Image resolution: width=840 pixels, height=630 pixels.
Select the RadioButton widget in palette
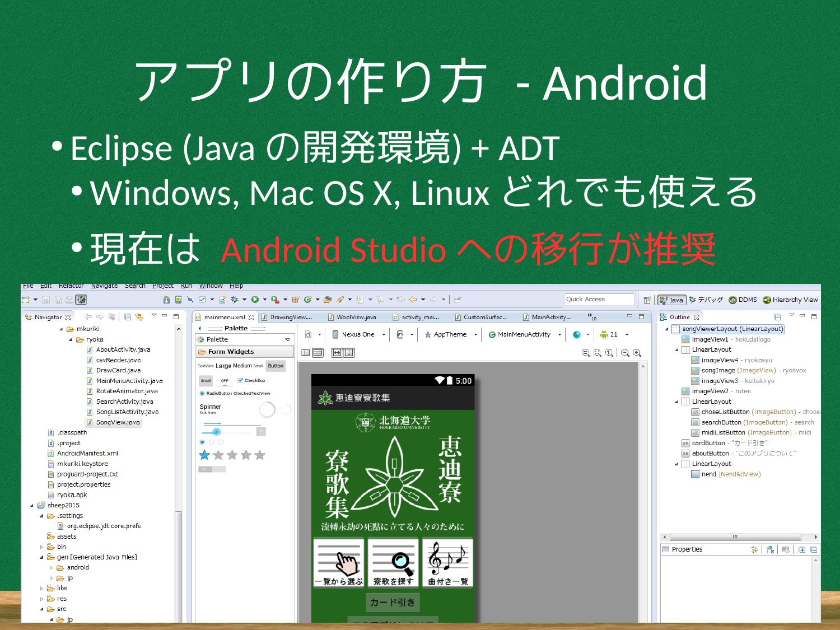pos(216,393)
